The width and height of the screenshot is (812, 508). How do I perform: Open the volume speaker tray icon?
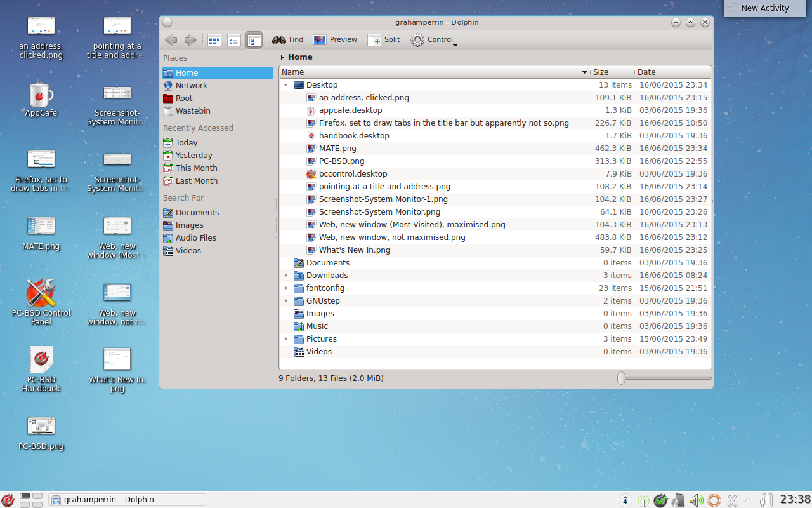point(697,500)
